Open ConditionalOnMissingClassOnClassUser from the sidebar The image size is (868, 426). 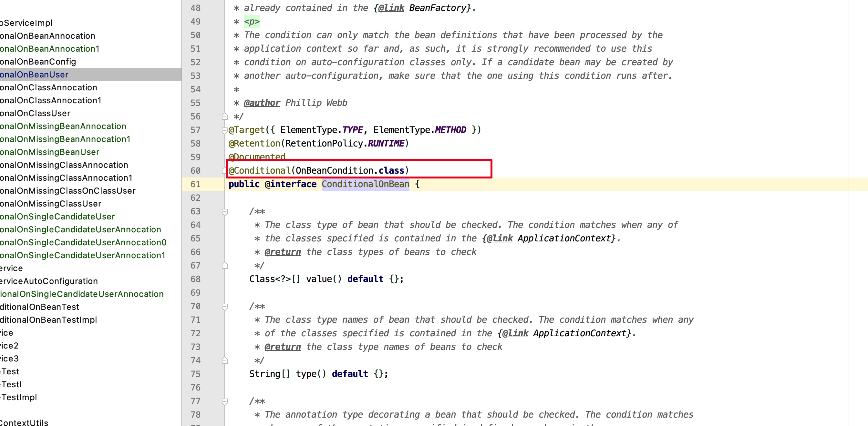67,191
